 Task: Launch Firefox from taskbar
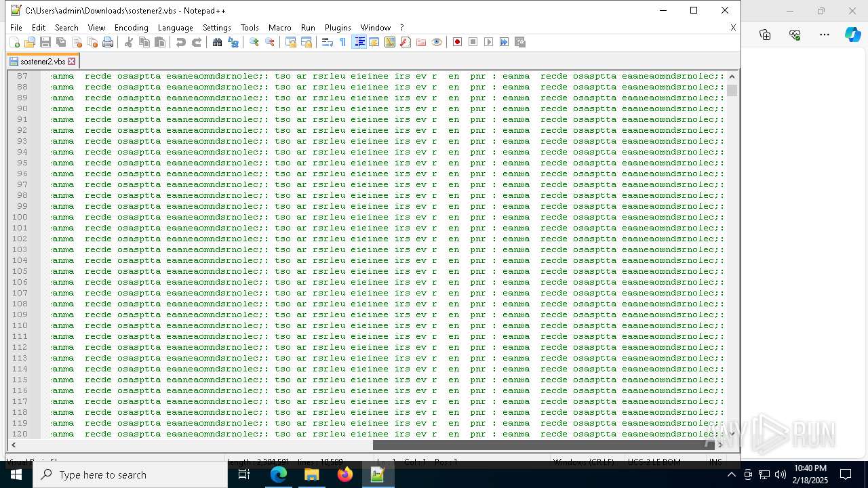point(345,474)
